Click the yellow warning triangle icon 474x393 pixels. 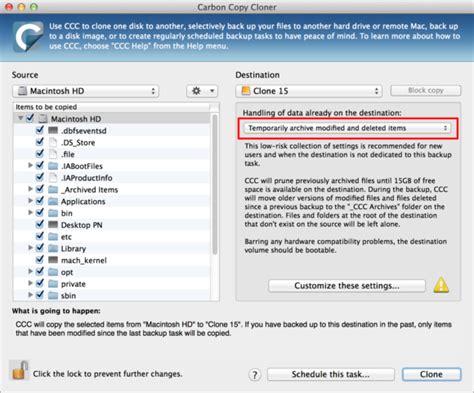[441, 285]
